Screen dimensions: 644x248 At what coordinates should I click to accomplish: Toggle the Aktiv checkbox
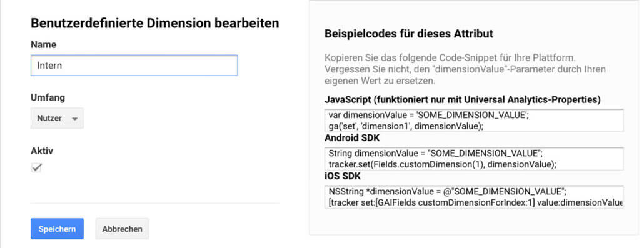point(36,167)
